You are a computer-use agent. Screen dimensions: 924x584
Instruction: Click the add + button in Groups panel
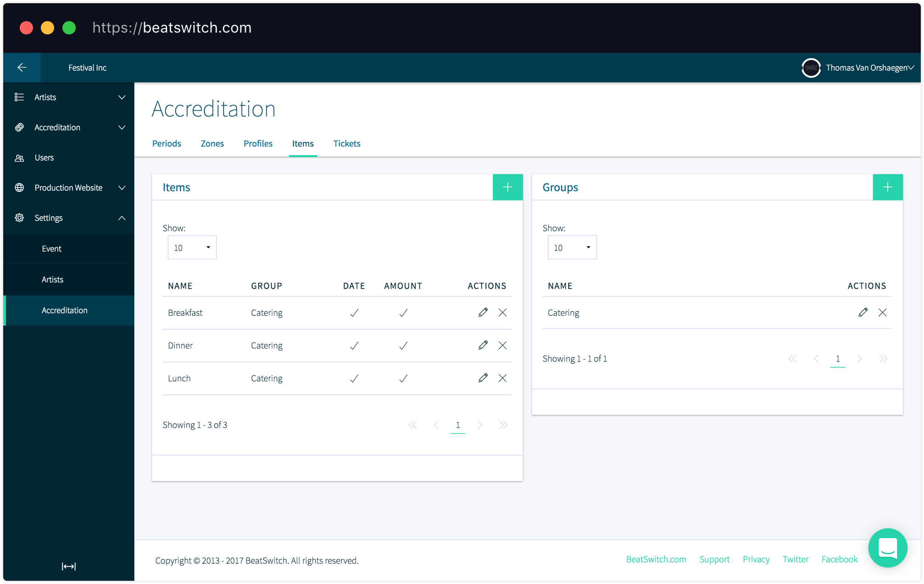pos(888,187)
